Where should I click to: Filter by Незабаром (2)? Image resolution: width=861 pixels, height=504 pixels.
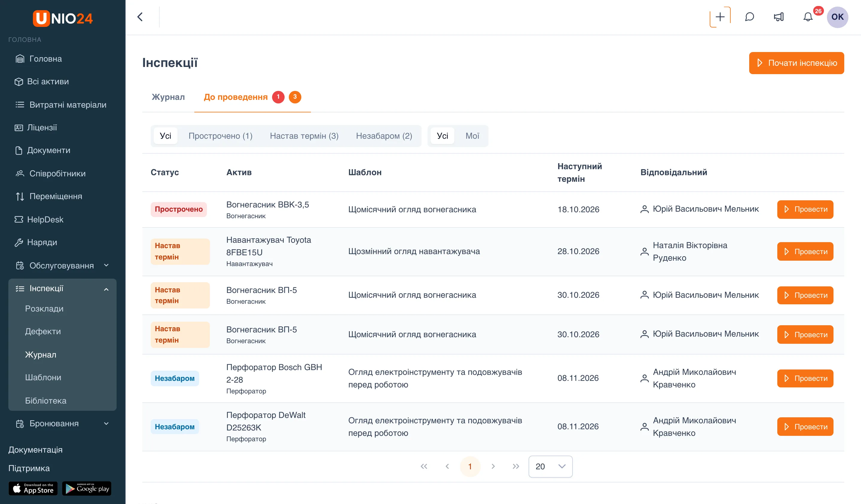[x=384, y=136]
